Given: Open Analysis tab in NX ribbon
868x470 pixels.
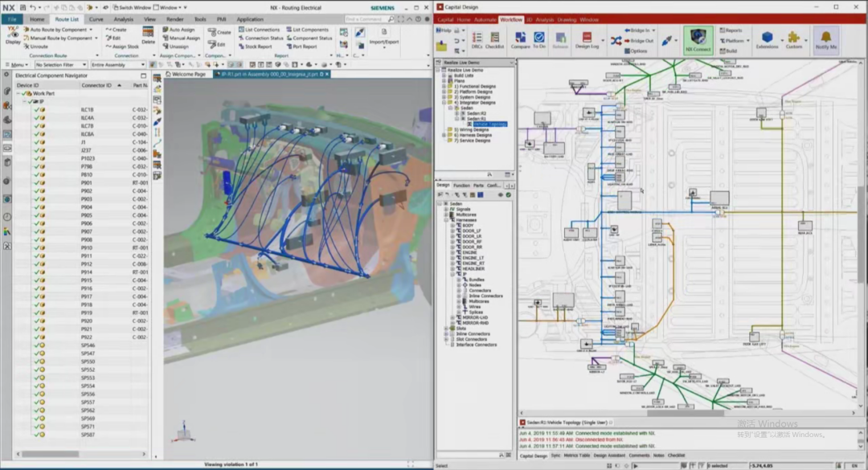Looking at the screenshot, I should [x=124, y=18].
